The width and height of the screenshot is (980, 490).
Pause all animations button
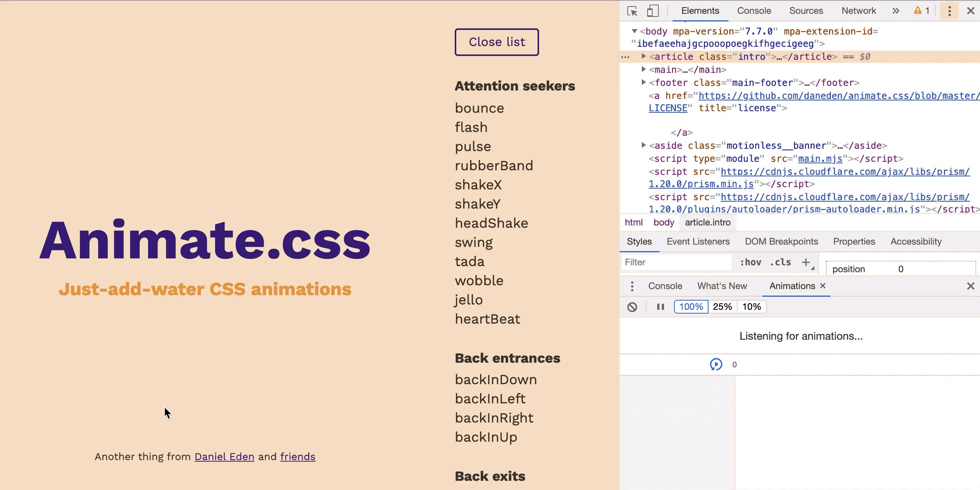click(660, 307)
